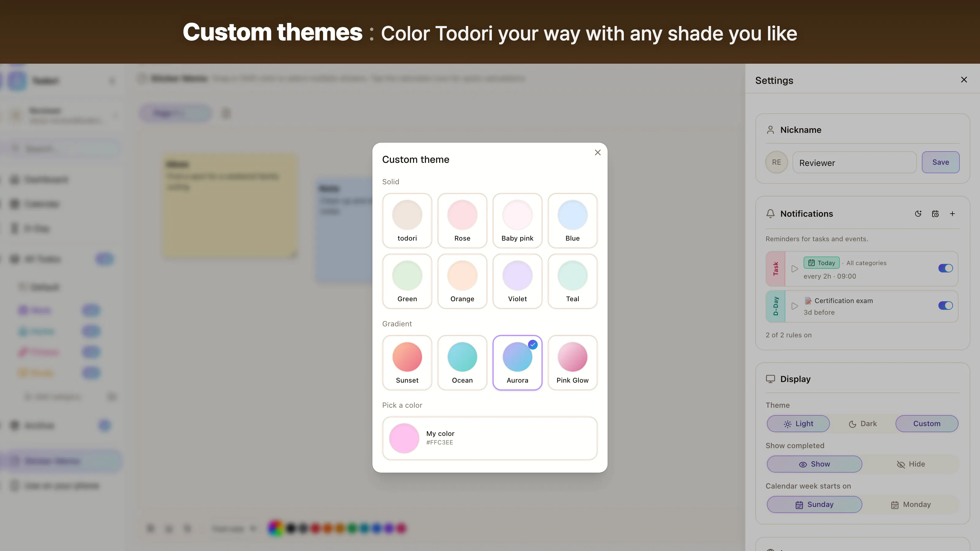Click the person icon beside Nickname
The height and width of the screenshot is (551, 980).
[771, 130]
